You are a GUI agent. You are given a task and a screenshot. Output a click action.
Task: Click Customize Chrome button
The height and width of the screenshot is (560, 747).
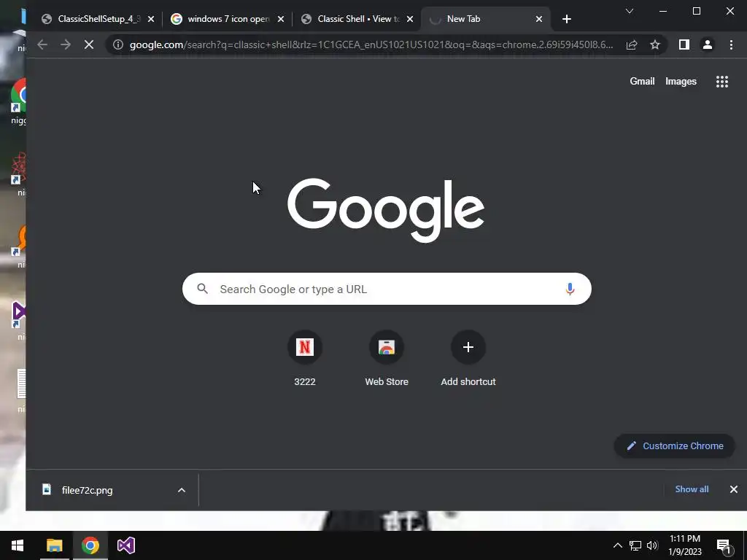675,446
